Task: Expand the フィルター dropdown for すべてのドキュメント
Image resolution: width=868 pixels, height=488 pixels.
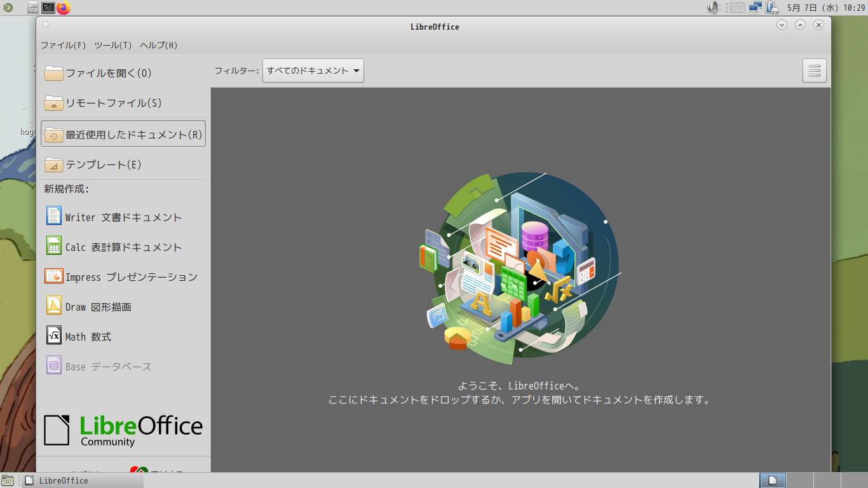Action: point(313,71)
